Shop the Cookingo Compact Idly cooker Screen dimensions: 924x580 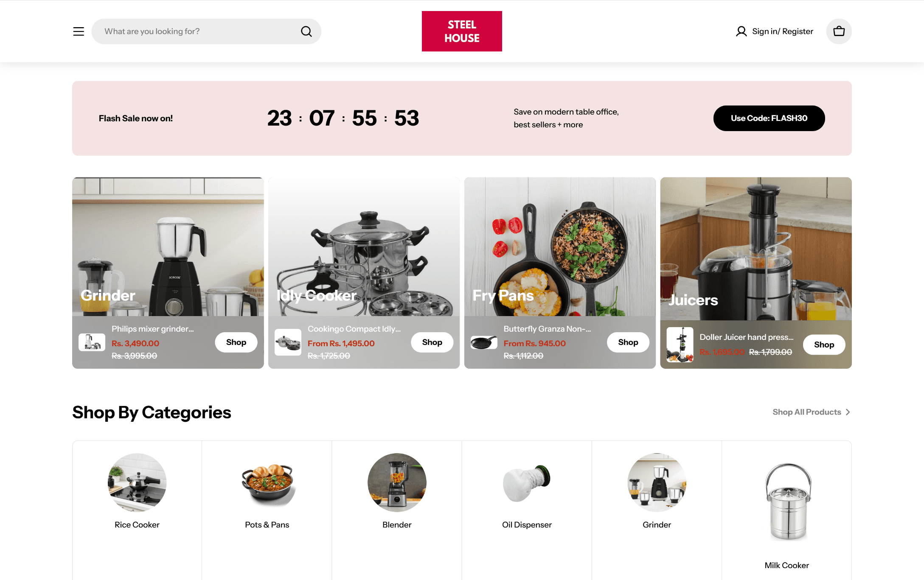432,342
